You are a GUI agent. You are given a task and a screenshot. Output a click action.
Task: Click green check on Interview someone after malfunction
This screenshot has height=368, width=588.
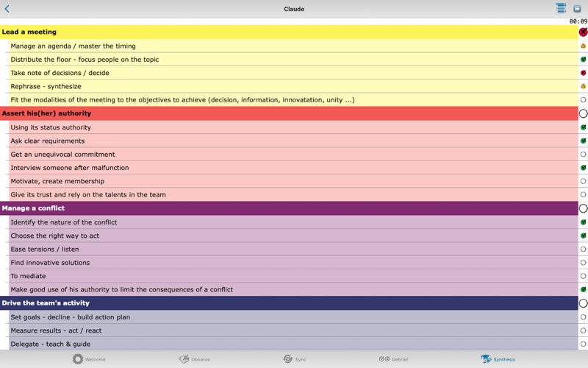point(583,168)
